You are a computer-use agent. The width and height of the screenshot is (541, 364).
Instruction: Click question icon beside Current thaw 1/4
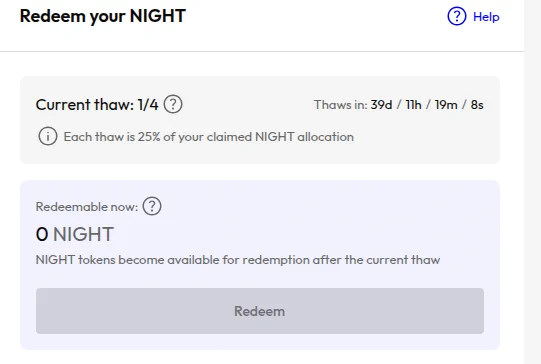pyautogui.click(x=173, y=104)
